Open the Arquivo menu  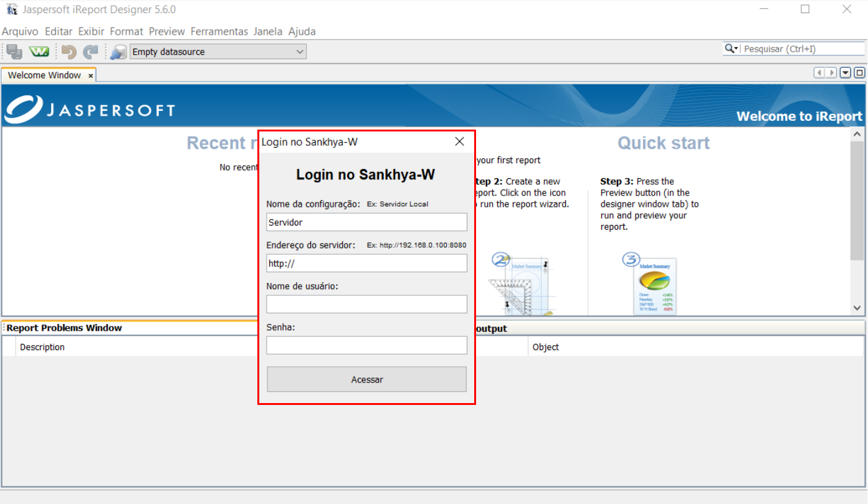pyautogui.click(x=20, y=31)
